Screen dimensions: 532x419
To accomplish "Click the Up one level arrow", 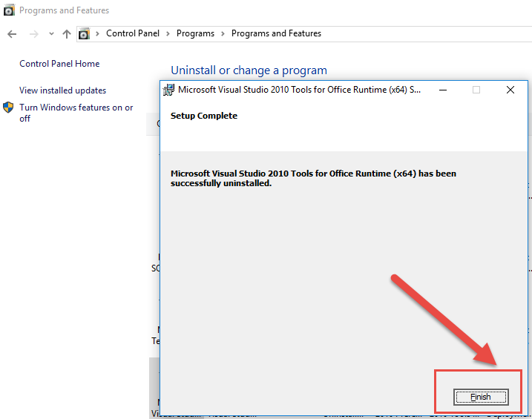I will [x=67, y=34].
